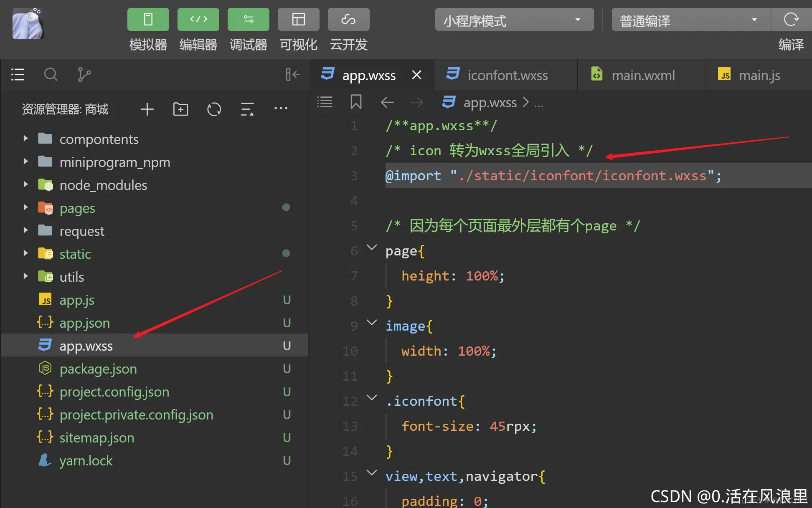The image size is (812, 508).
Task: Click the search icon in sidebar
Action: pos(51,75)
